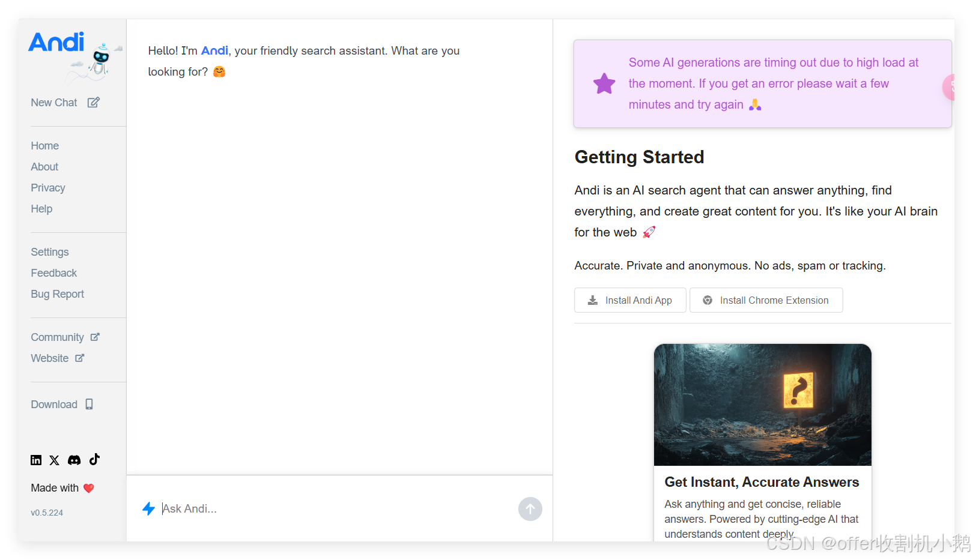The height and width of the screenshot is (560, 973).
Task: Click the pink button at the notice edge
Action: click(x=949, y=88)
